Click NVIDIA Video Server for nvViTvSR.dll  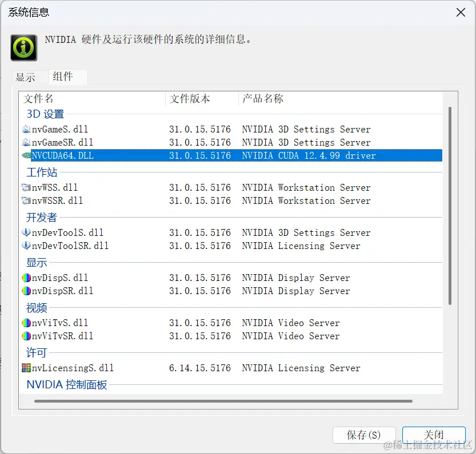point(291,336)
